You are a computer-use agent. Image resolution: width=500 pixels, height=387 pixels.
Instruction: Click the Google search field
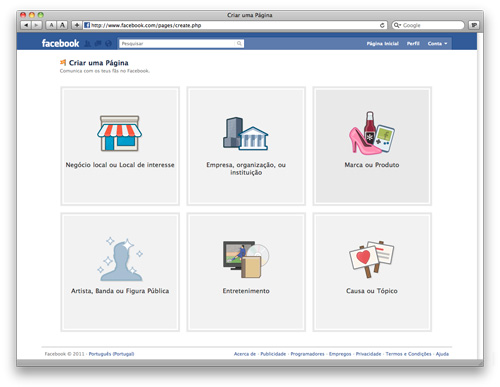click(428, 25)
